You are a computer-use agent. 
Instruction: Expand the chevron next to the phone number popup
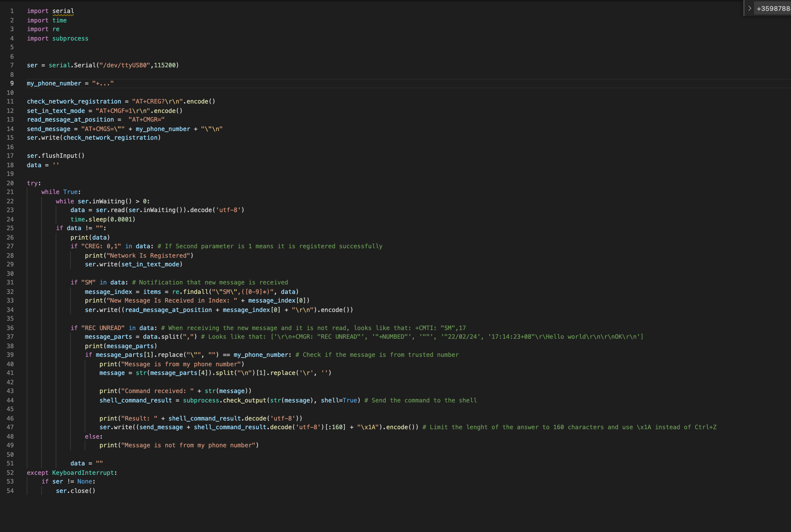point(749,8)
